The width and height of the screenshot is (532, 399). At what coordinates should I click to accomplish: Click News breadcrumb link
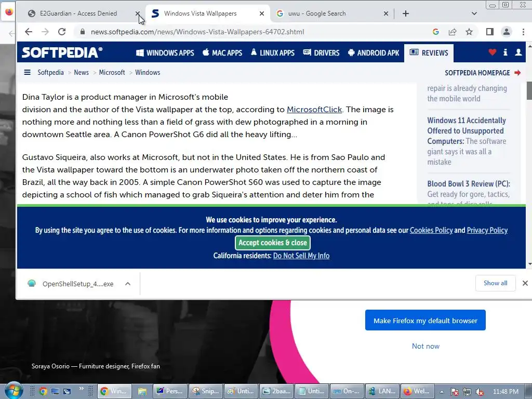pos(82,72)
